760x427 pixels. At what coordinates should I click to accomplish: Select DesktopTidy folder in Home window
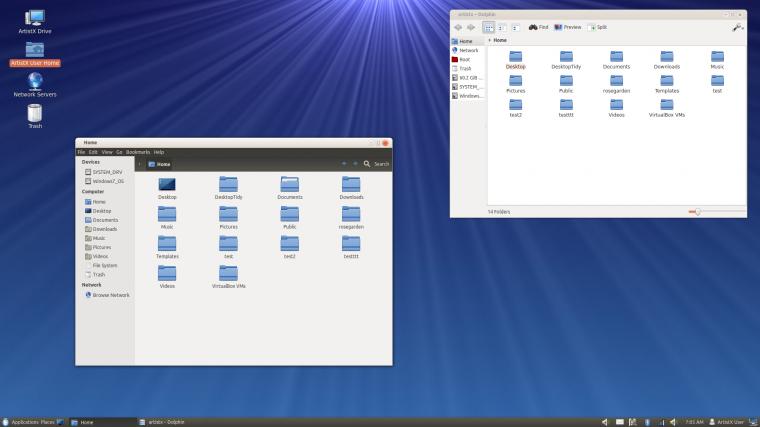[x=228, y=188]
